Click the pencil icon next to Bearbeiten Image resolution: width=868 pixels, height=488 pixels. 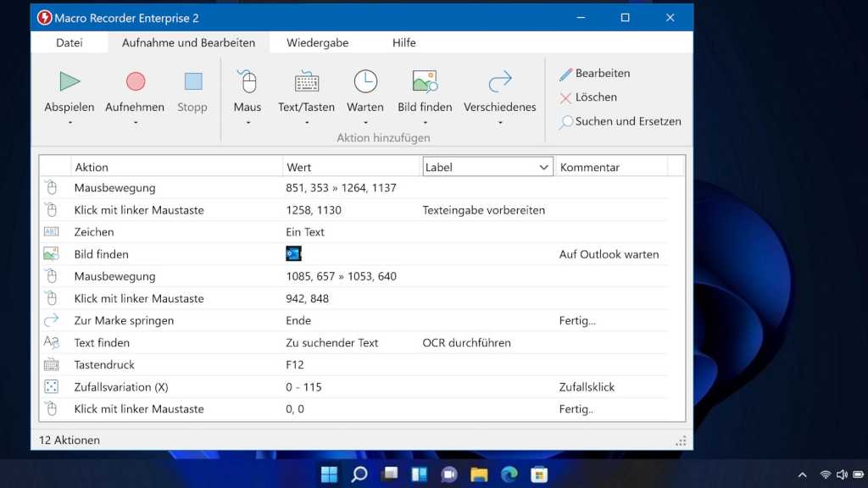coord(565,75)
